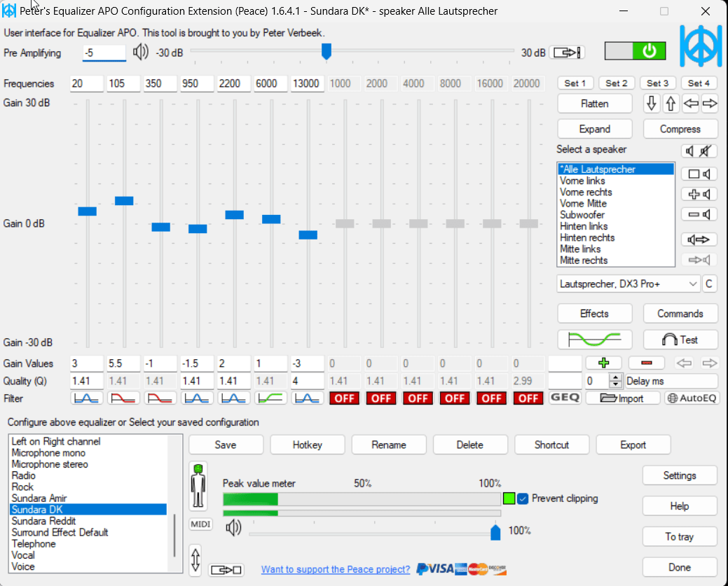Click the Test headphone button

pos(680,340)
